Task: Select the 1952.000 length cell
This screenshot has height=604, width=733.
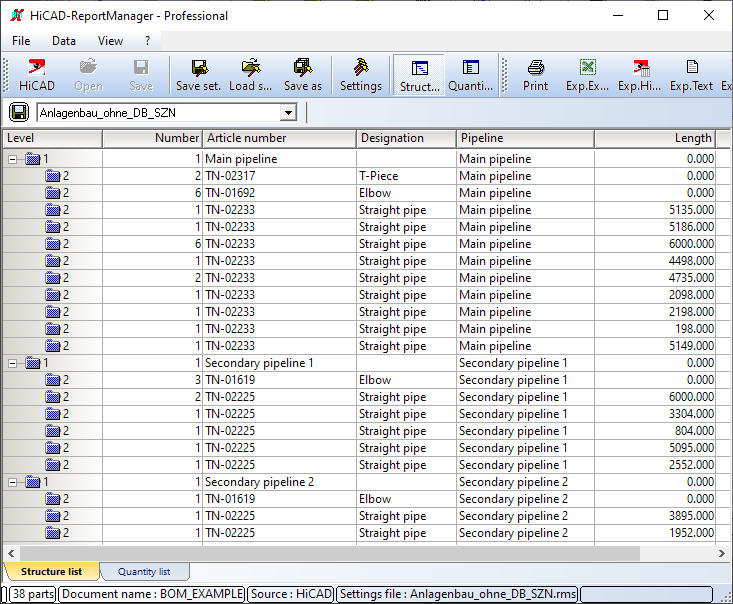Action: point(655,533)
